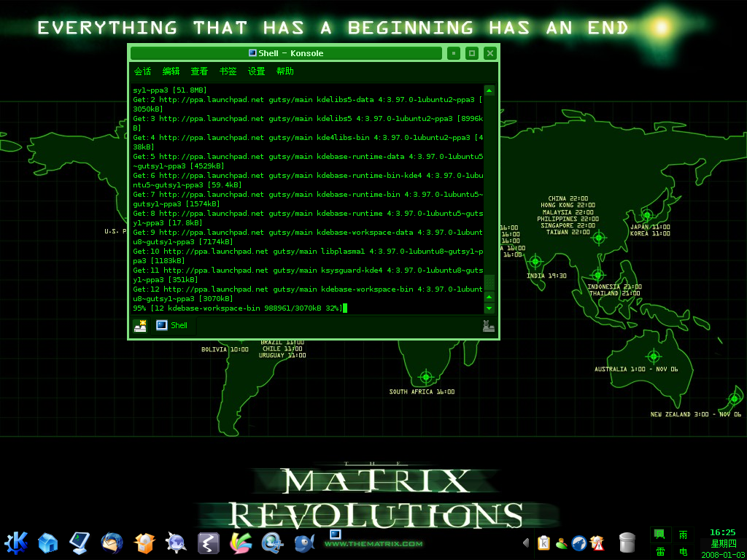The width and height of the screenshot is (747, 560).
Task: Open the 查看 (View) menu
Action: 200,71
